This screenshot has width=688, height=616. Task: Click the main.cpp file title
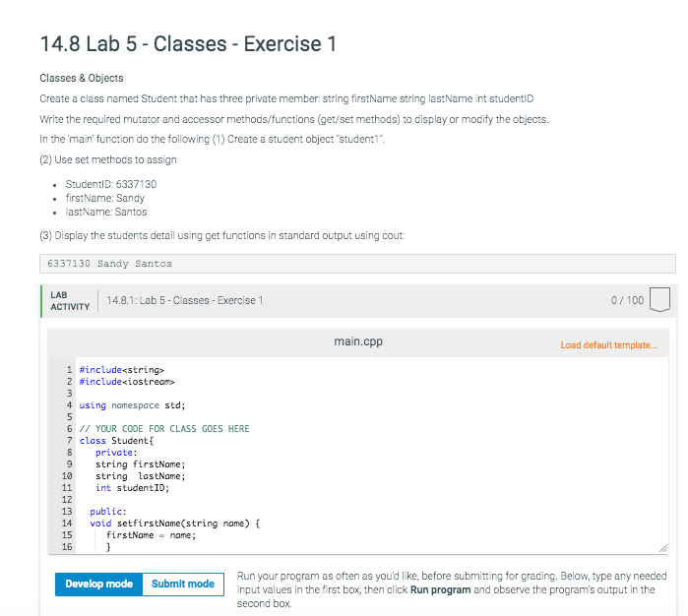[x=358, y=341]
